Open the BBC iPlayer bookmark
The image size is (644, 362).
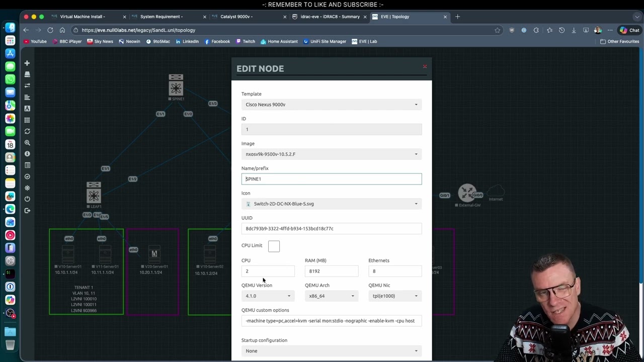click(67, 42)
